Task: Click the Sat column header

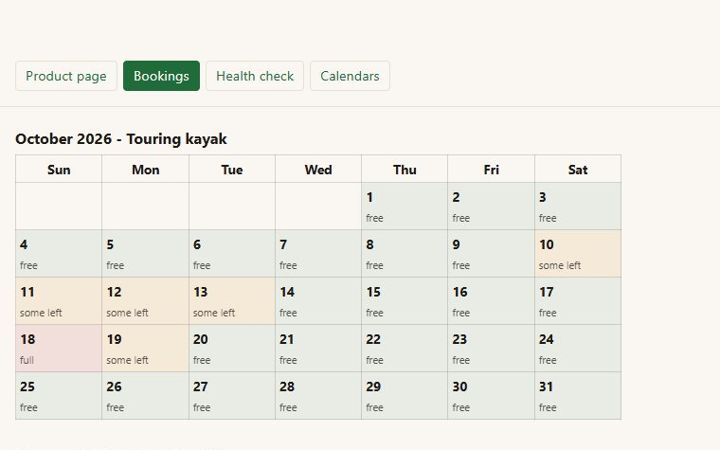Action: click(578, 169)
